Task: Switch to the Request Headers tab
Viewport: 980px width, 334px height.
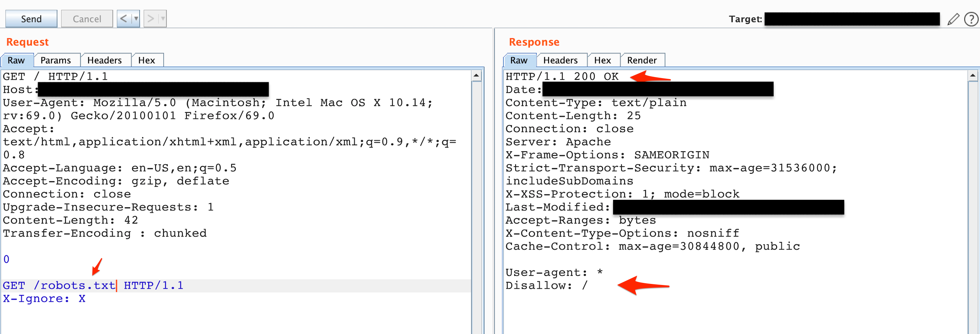Action: pyautogui.click(x=105, y=60)
